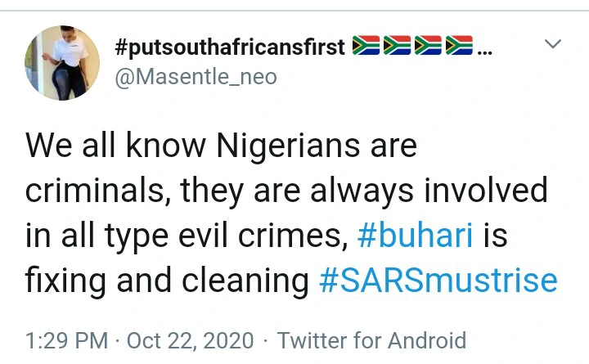Click the second South African flag emoji
The width and height of the screenshot is (589, 364).
tap(397, 46)
